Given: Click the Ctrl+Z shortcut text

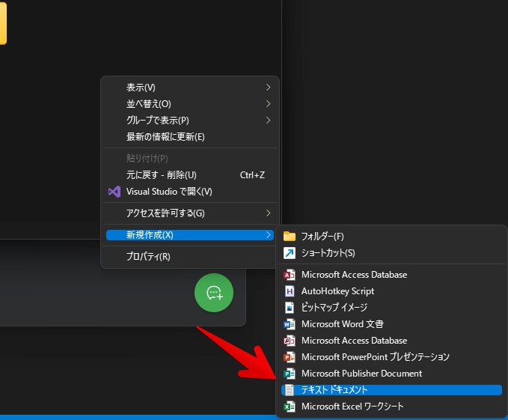Looking at the screenshot, I should (252, 175).
